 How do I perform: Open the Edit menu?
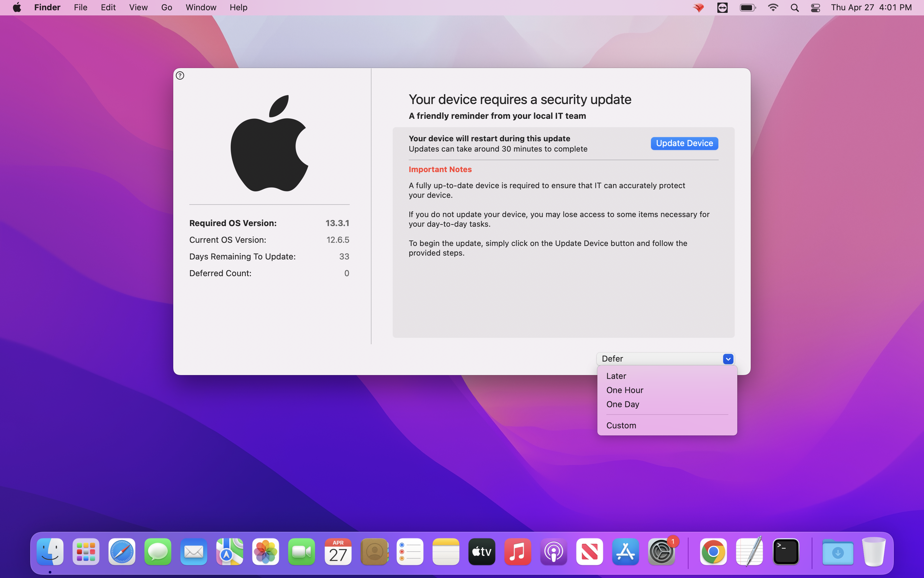coord(108,7)
